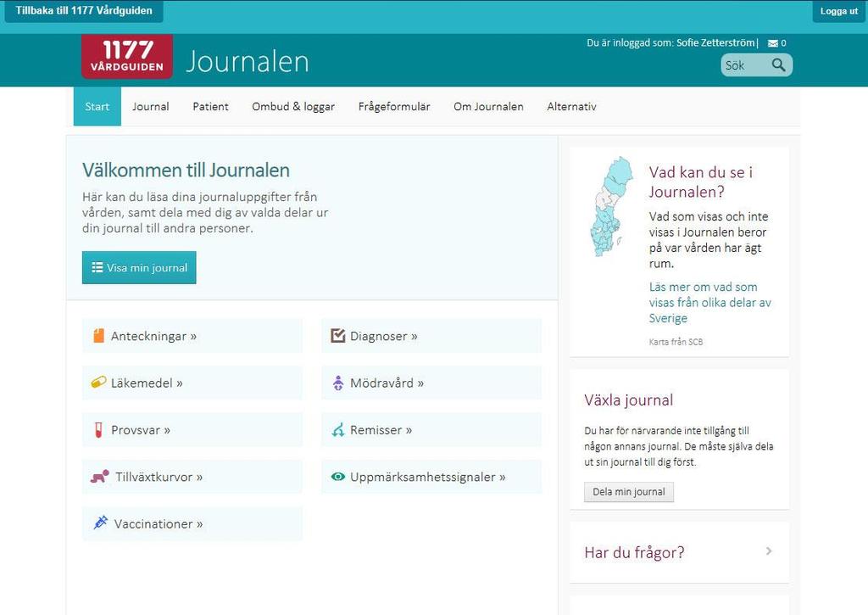This screenshot has width=868, height=615.
Task: Click the Växla journal heading
Action: click(629, 400)
